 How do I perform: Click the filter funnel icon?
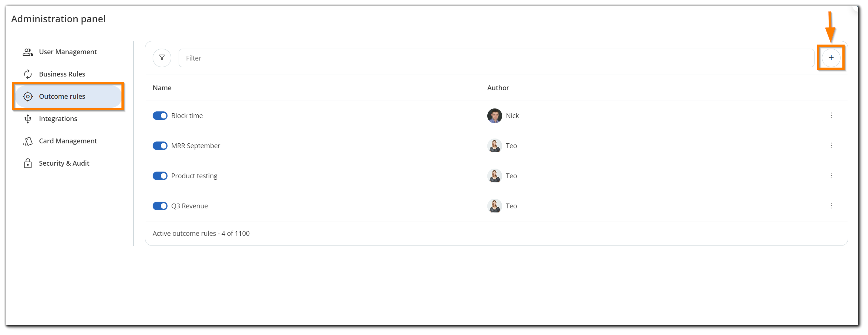point(162,58)
